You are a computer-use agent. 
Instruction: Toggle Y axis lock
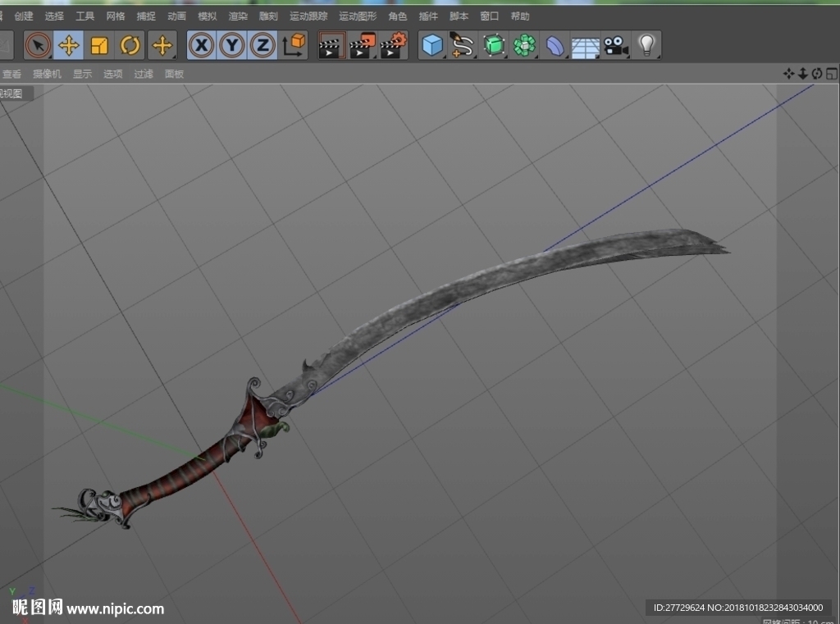232,45
